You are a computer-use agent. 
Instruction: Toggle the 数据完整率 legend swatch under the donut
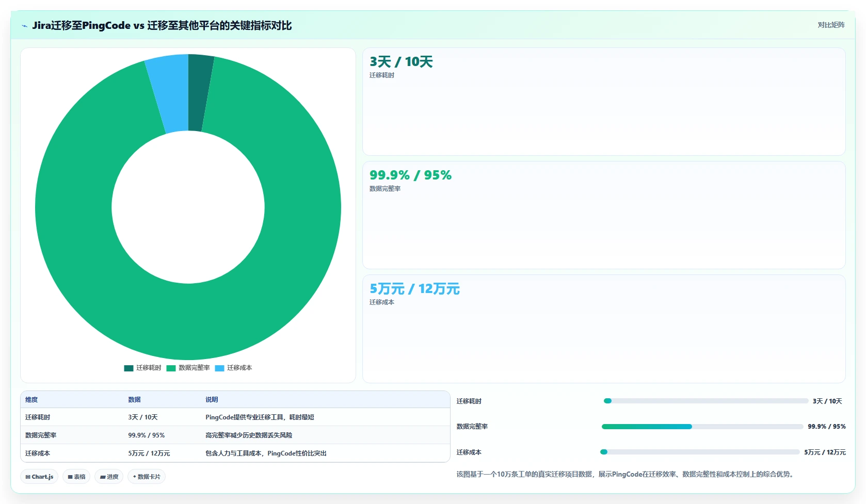(171, 368)
